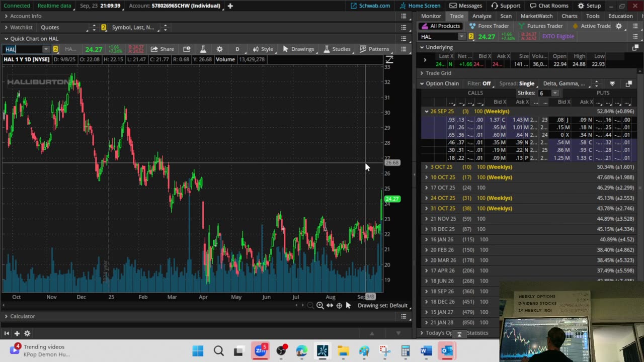Image resolution: width=644 pixels, height=362 pixels.
Task: Toggle the yellow link 2 in Watchlist header
Action: pos(104,27)
